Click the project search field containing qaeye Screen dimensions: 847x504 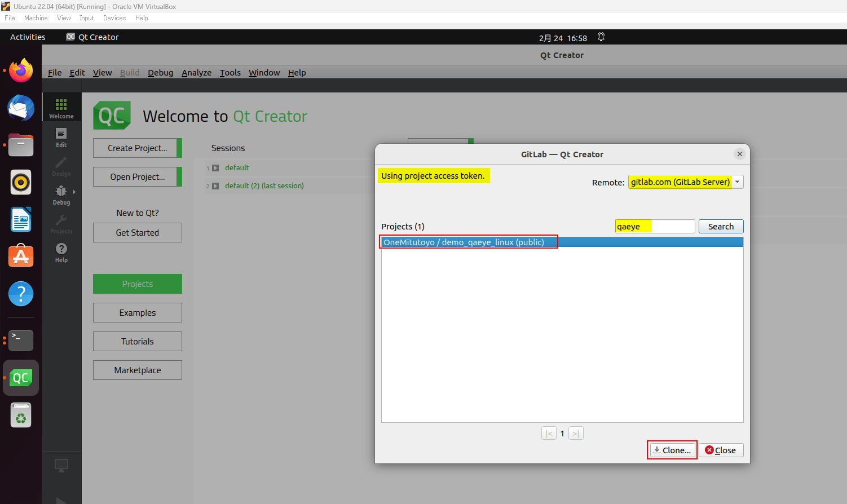pyautogui.click(x=655, y=226)
